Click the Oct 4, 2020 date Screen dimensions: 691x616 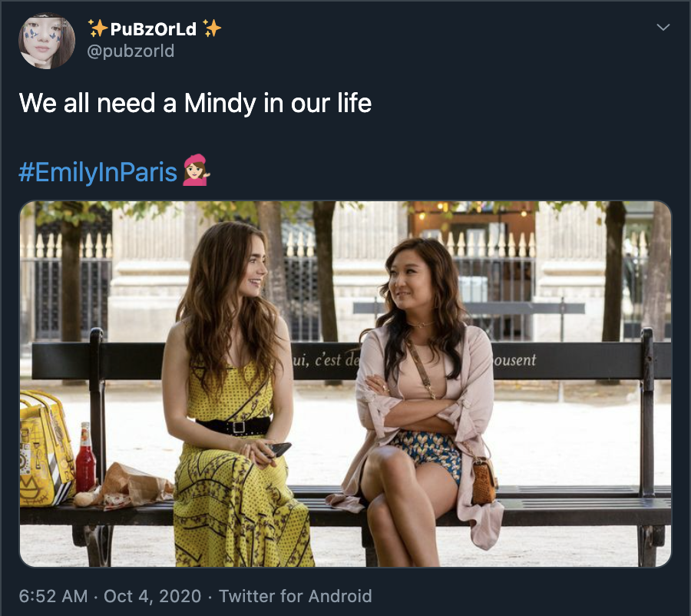tap(153, 596)
